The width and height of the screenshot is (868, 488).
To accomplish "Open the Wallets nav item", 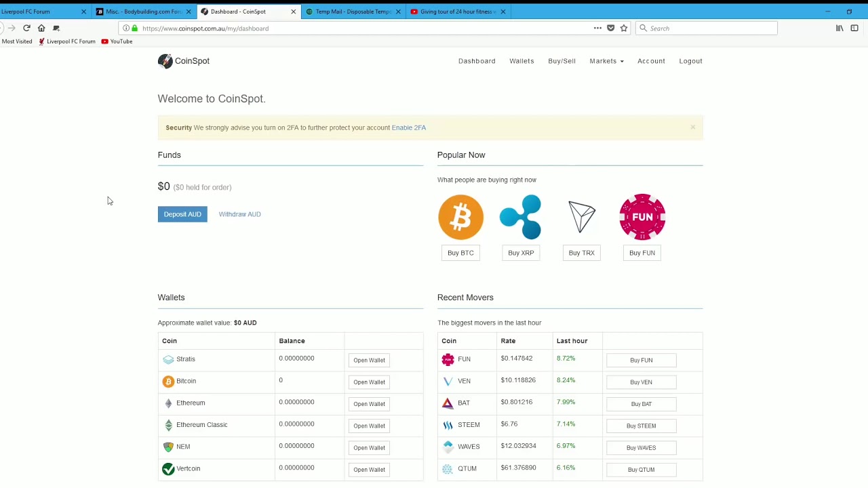I will pyautogui.click(x=521, y=61).
